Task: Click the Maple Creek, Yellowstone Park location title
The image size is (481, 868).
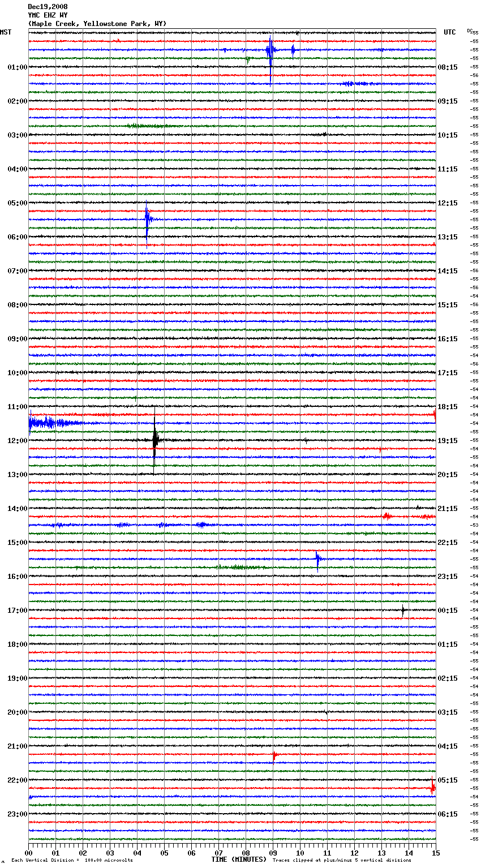Action: click(97, 24)
